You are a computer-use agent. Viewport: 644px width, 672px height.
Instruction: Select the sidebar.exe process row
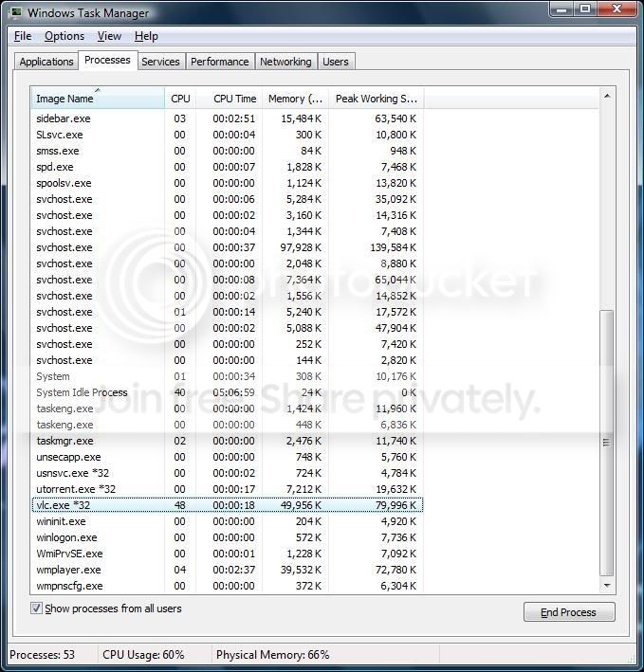[x=228, y=118]
